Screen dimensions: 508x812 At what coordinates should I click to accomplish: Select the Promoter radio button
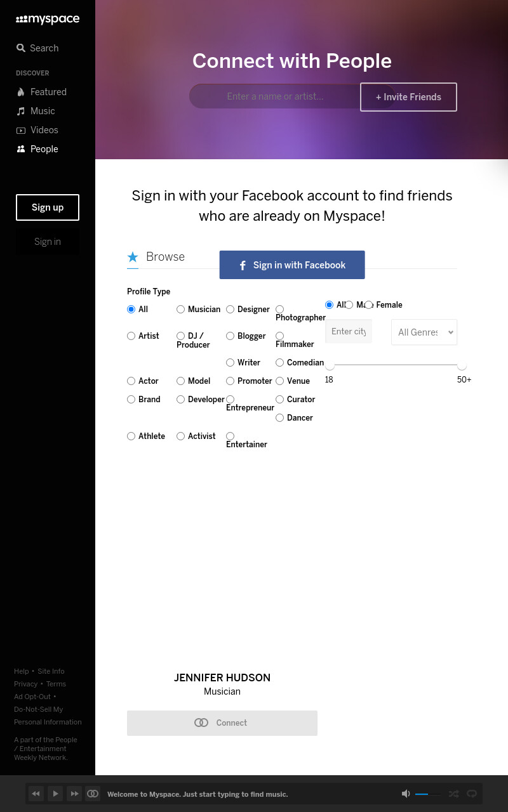pos(231,381)
